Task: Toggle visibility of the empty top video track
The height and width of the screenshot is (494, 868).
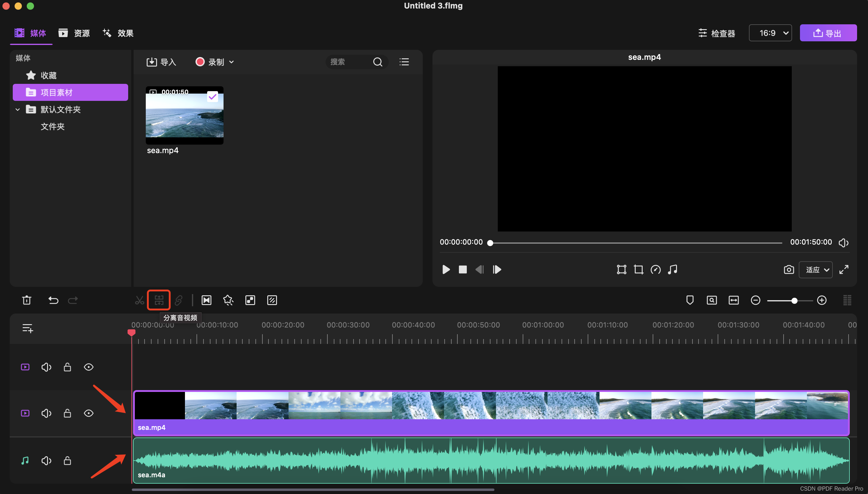Action: (89, 367)
